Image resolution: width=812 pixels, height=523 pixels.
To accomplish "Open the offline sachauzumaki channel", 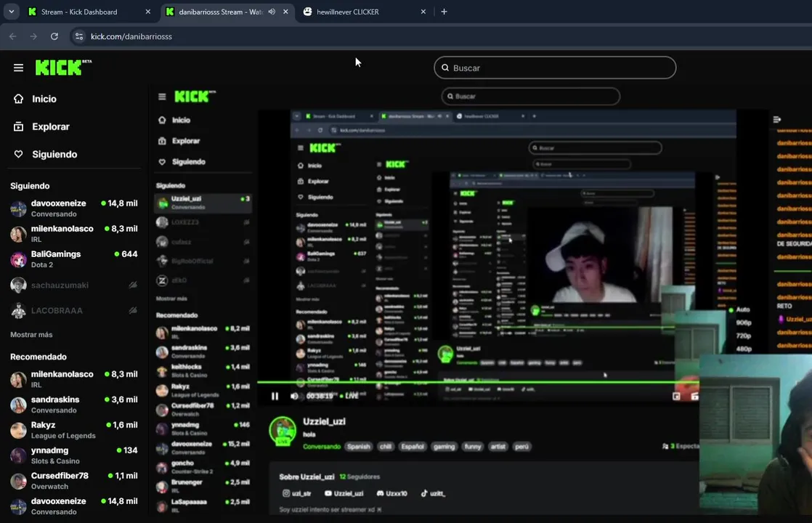I will [73, 285].
